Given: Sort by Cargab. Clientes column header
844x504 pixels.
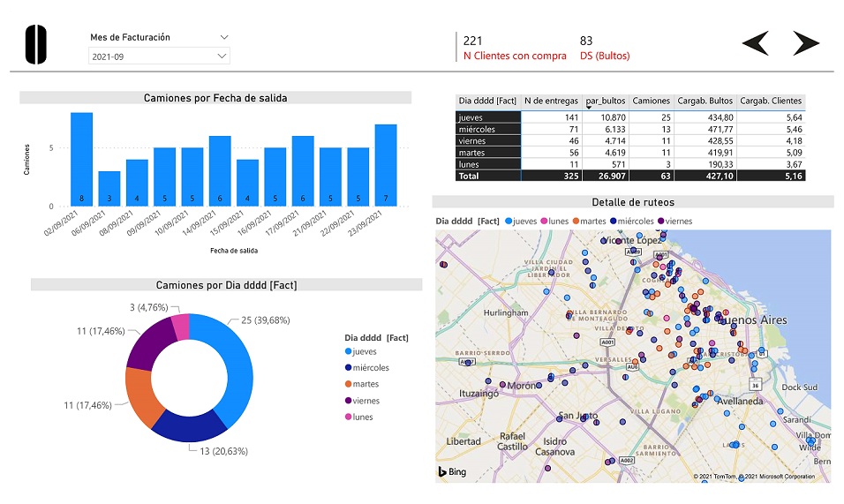Looking at the screenshot, I should pos(771,101).
